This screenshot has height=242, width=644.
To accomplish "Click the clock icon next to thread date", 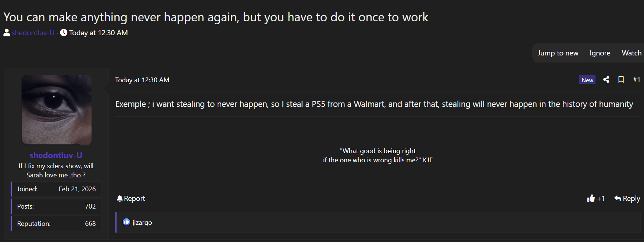I will tap(64, 33).
